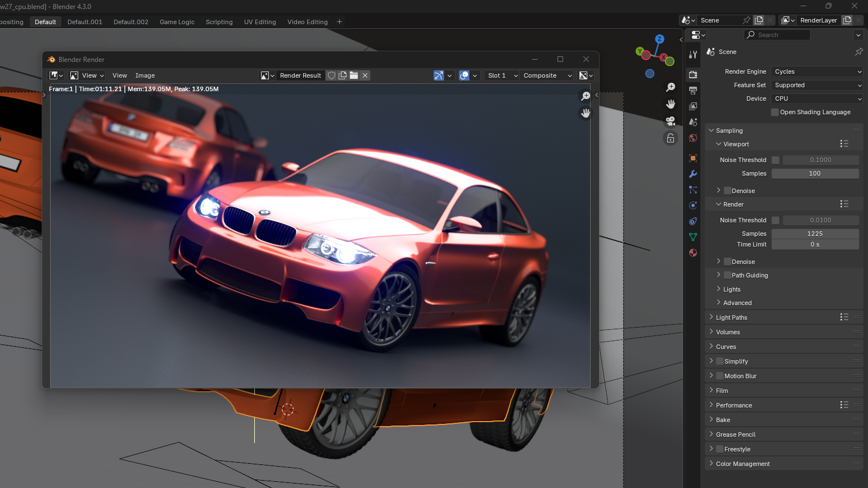The image size is (868, 488).
Task: Open the Slot 1 dropdown
Action: coord(502,75)
